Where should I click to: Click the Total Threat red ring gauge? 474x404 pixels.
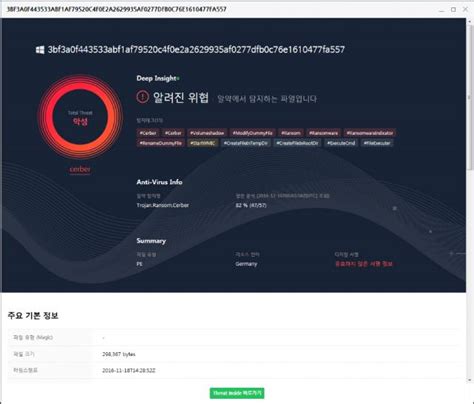point(80,117)
